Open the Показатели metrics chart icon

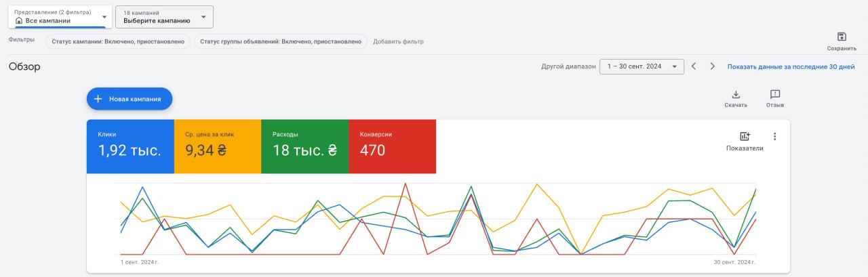745,136
